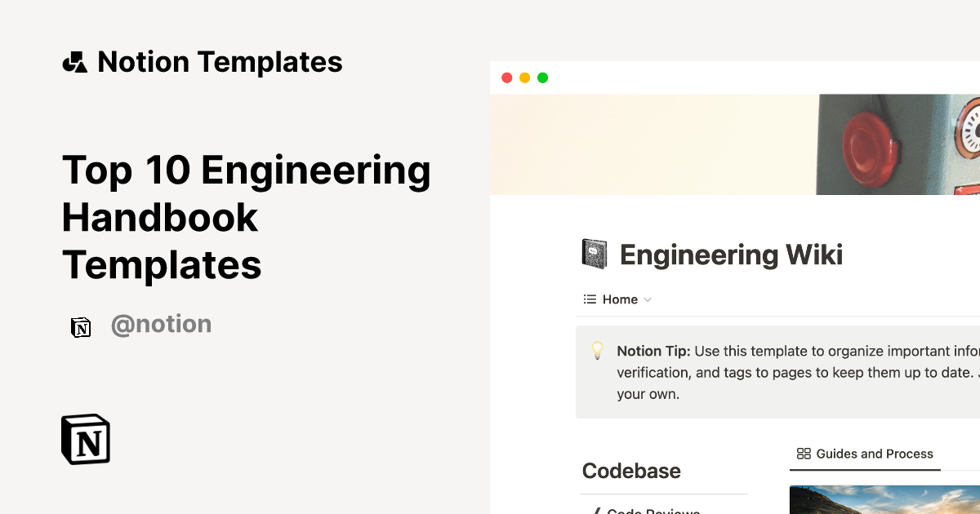
Task: Click the notebook emoji beside Engineering Wiki
Action: pyautogui.click(x=594, y=254)
